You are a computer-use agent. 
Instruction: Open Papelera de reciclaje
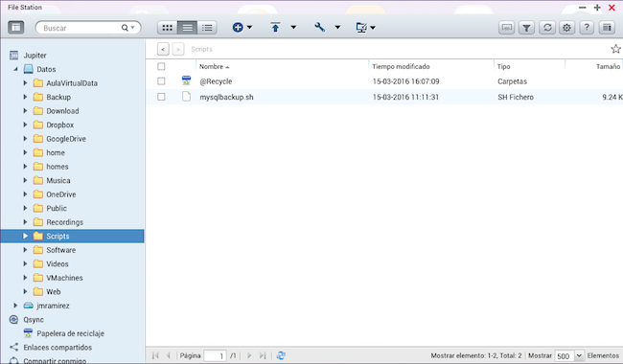point(70,333)
